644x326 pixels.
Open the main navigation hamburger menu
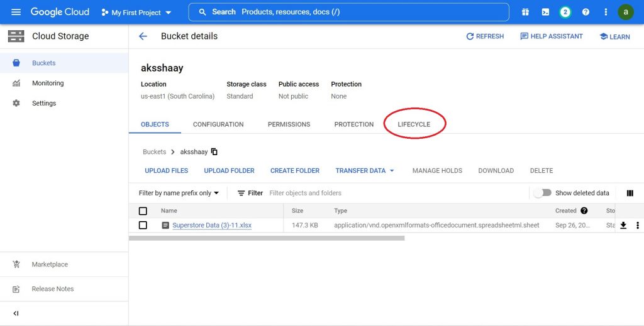(x=16, y=12)
